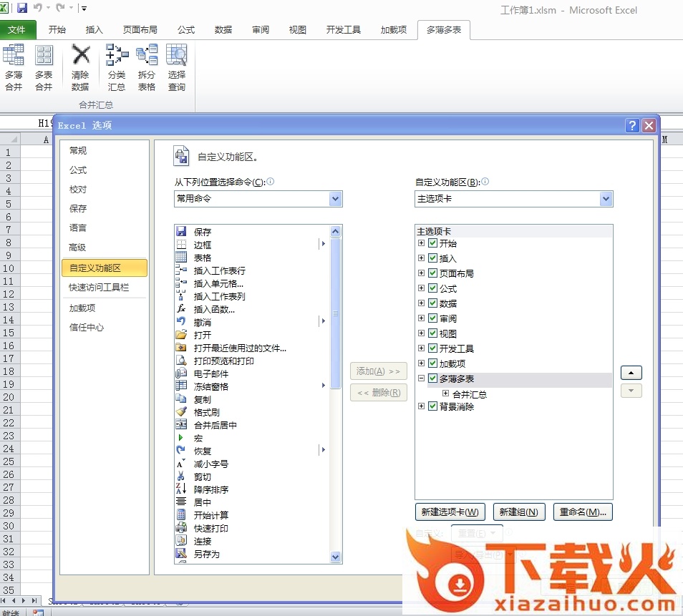The height and width of the screenshot is (616, 683).
Task: Click the 新建选项卡 button
Action: pyautogui.click(x=450, y=512)
